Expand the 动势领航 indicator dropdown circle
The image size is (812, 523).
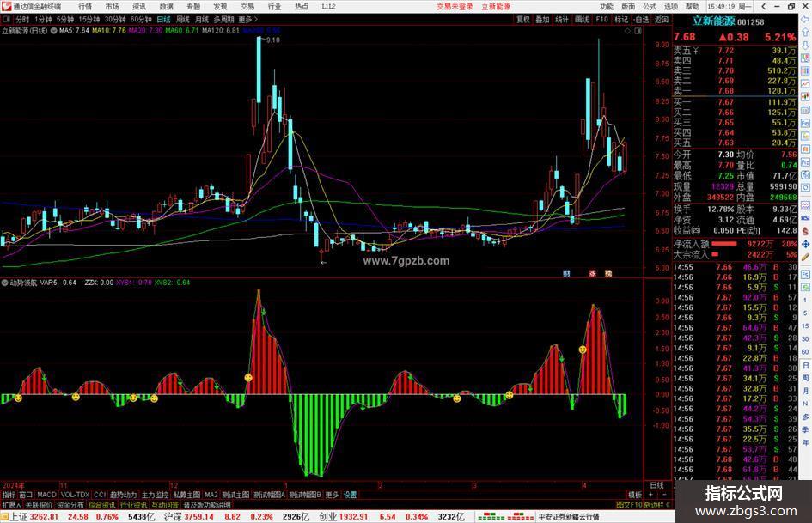pyautogui.click(x=4, y=283)
